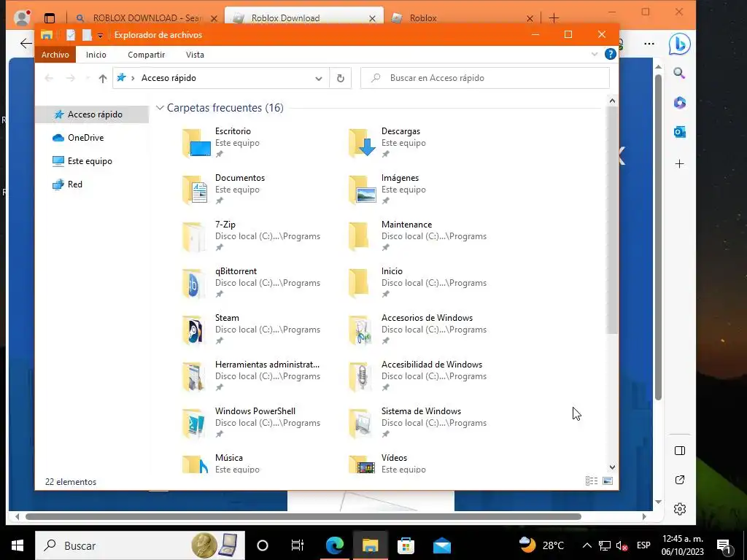
Task: Select Acceso rápido in navigation pane
Action: click(x=92, y=114)
